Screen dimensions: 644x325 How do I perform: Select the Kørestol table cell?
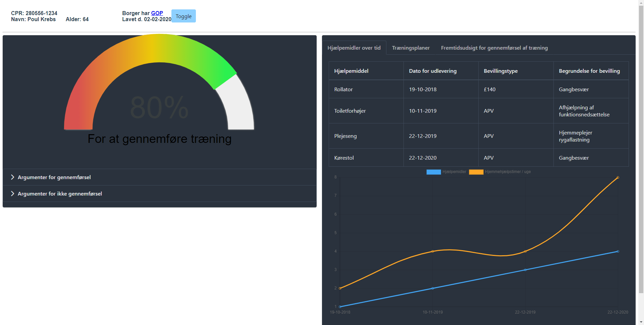pos(366,158)
